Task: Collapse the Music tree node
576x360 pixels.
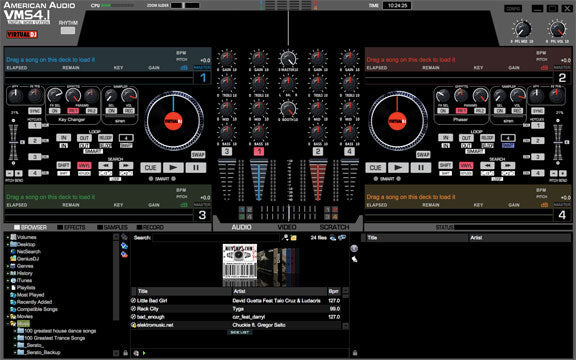Action: (x=8, y=324)
